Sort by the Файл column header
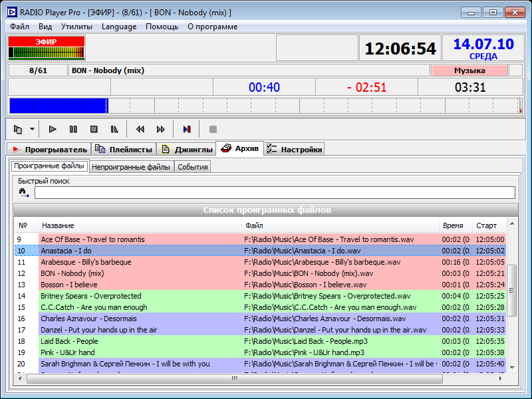 pyautogui.click(x=340, y=225)
